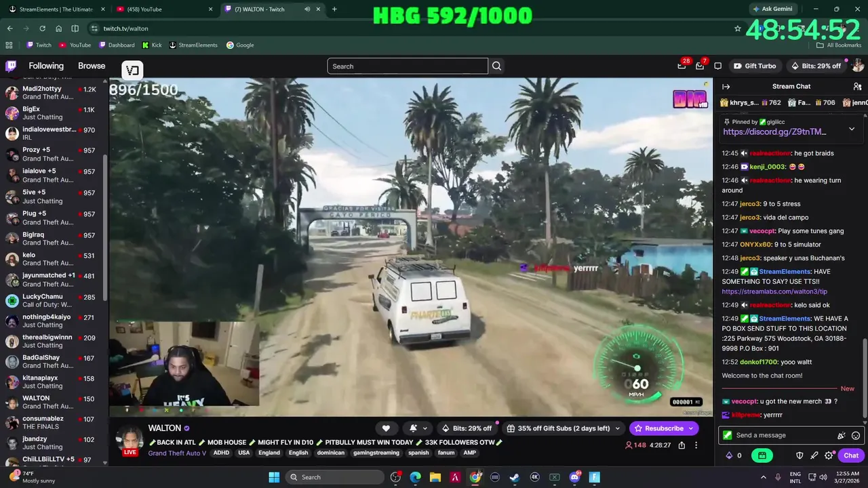The image size is (868, 488).
Task: Expand the 35% off Gift Subs dropdown
Action: 617,428
